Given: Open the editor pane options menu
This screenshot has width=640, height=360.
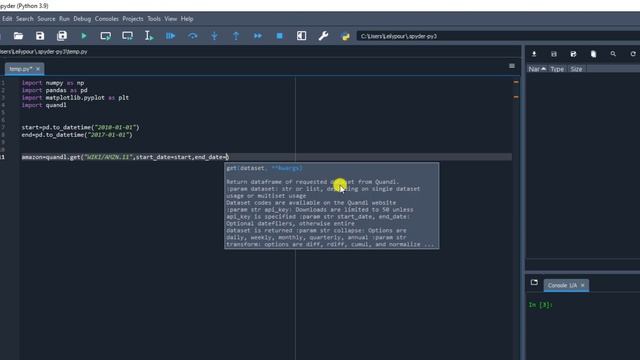Looking at the screenshot, I should pyautogui.click(x=512, y=66).
